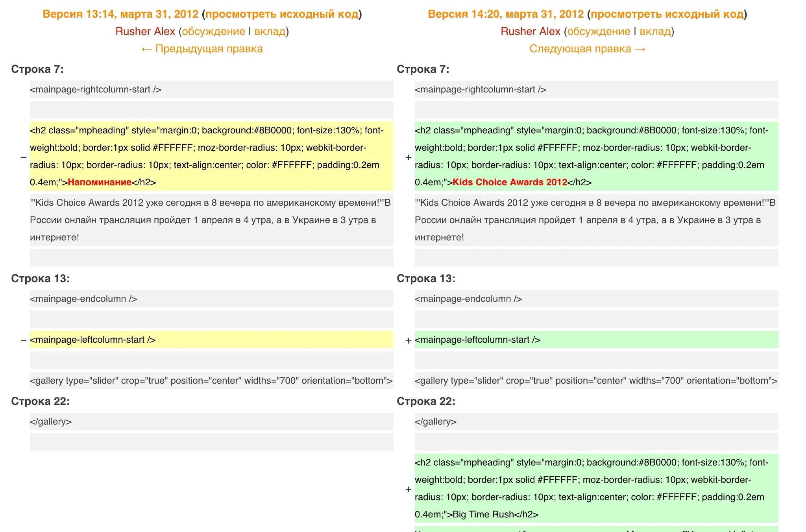
Task: Click plus marker beside green Kids Choice block
Action: (409, 157)
